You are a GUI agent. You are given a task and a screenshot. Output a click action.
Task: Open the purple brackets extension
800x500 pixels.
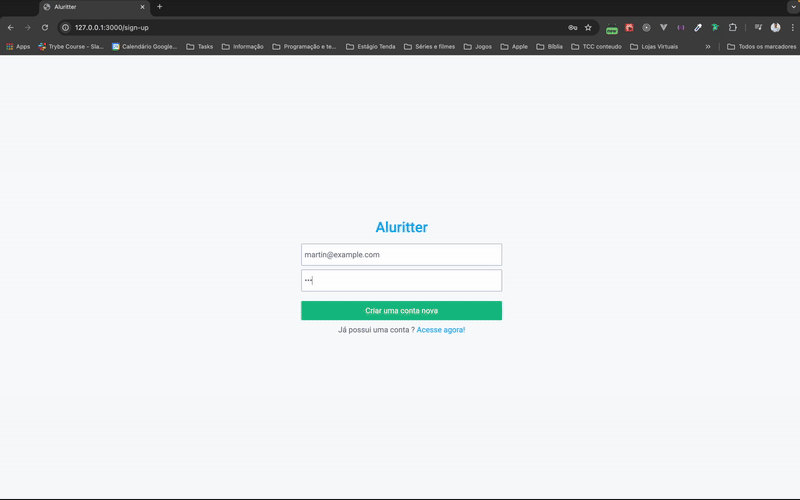click(x=681, y=28)
